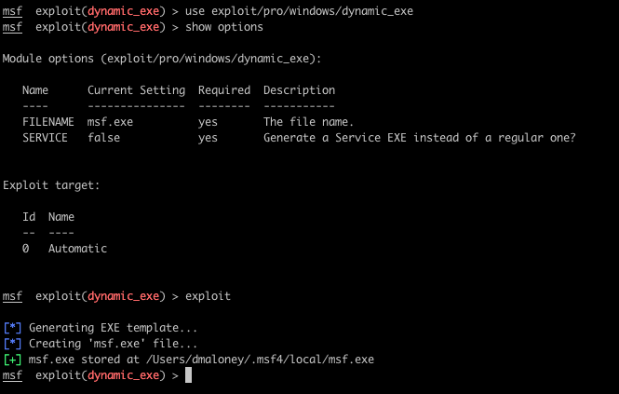Click the msf.exe current setting value

[x=110, y=122]
